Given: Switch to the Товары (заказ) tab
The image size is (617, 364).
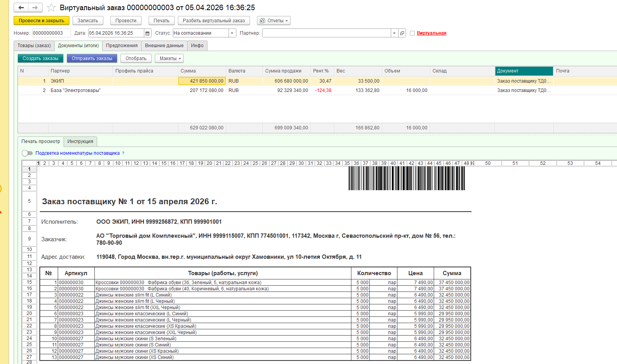Looking at the screenshot, I should (x=34, y=46).
